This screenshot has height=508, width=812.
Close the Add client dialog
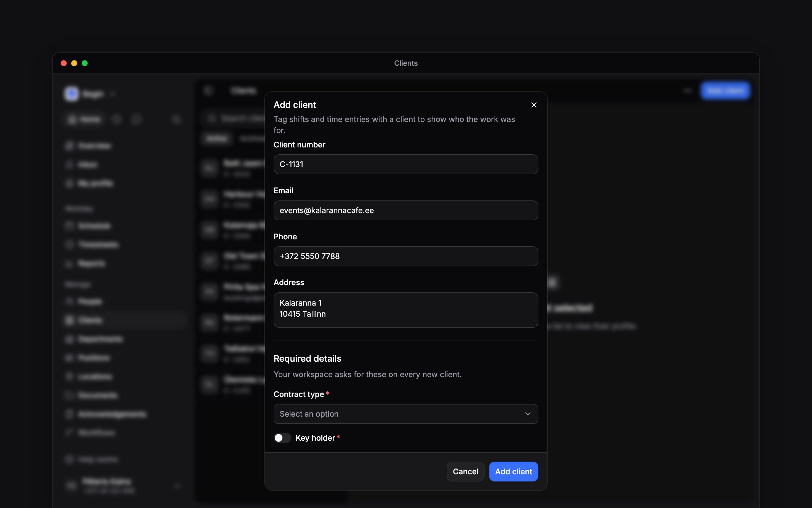(534, 105)
